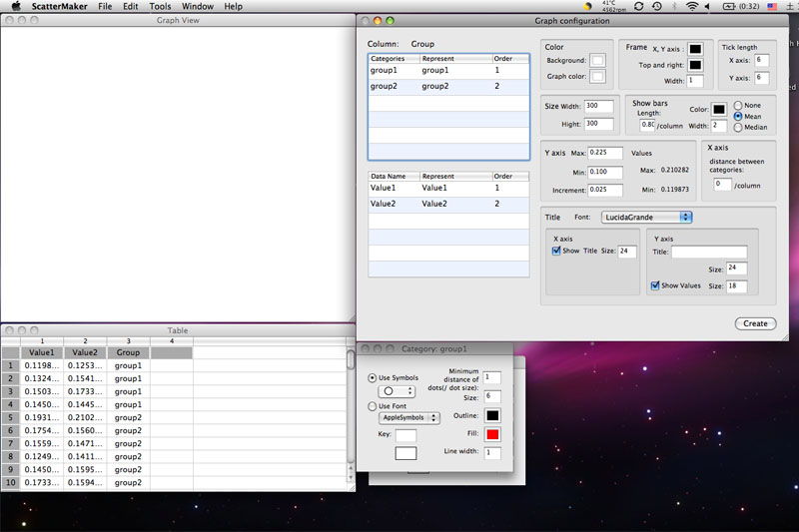Toggle Y axis Show Values checkbox
Image resolution: width=799 pixels, height=532 pixels.
click(655, 285)
